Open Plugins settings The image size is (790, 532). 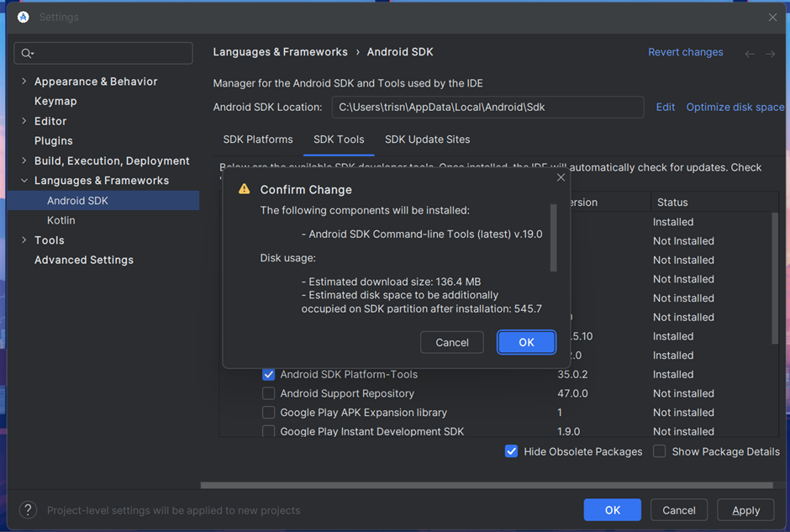coord(54,141)
